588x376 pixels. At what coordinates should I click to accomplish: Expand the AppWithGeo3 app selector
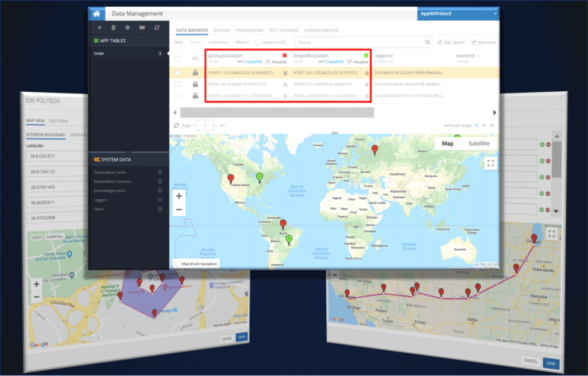click(x=458, y=14)
